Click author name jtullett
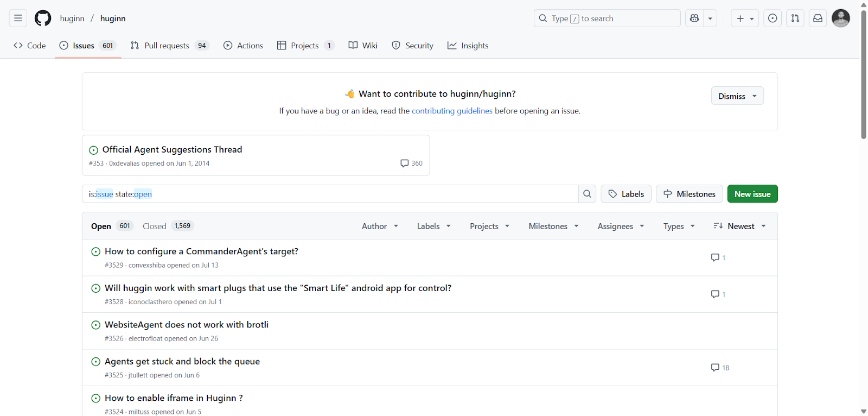The image size is (868, 416). (138, 375)
